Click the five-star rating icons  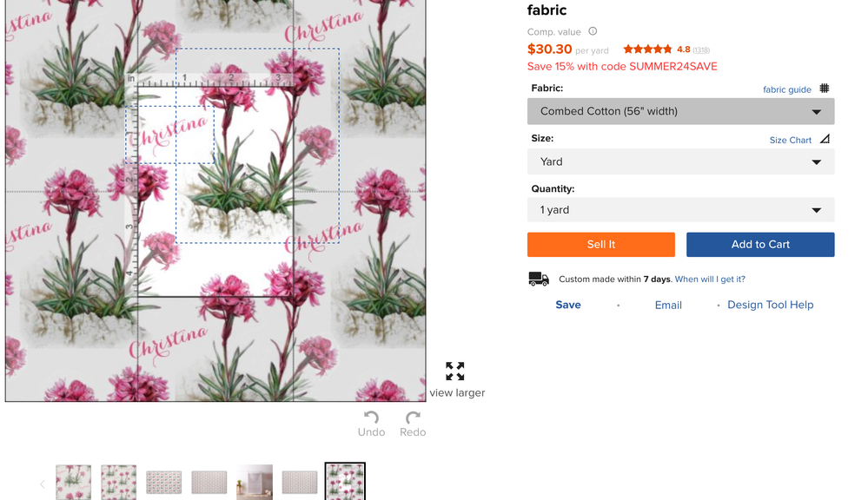647,49
